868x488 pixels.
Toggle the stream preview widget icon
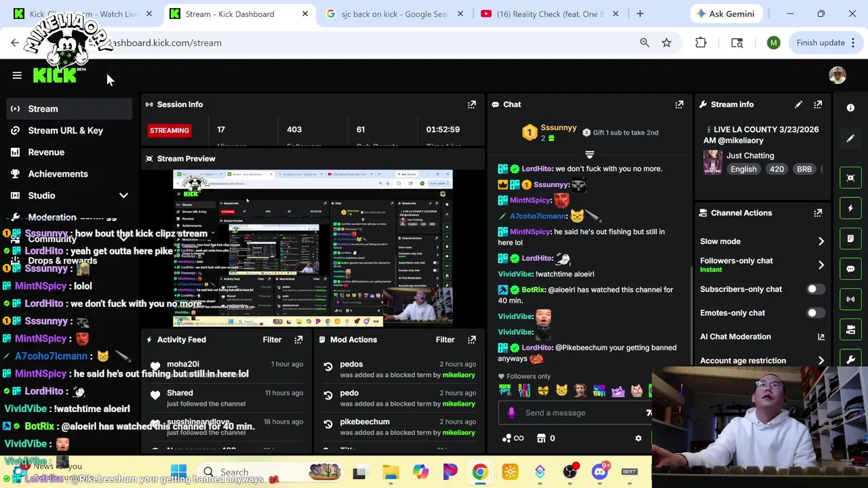point(850,178)
